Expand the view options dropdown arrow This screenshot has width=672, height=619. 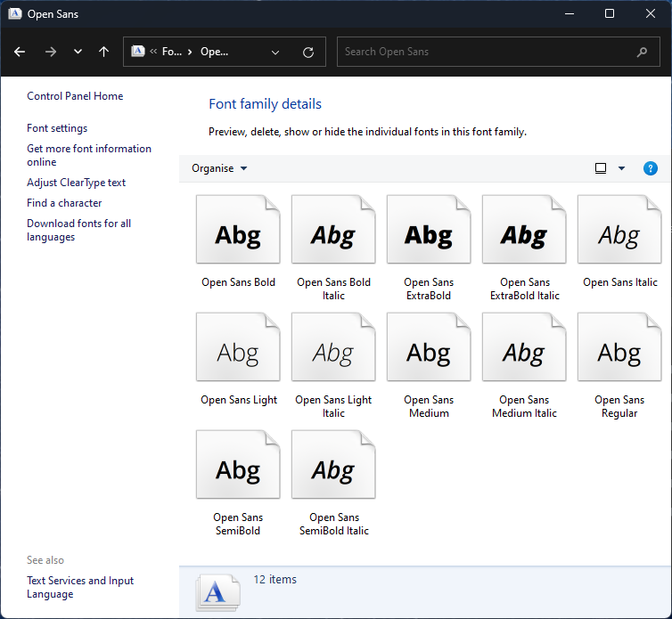[x=622, y=168]
